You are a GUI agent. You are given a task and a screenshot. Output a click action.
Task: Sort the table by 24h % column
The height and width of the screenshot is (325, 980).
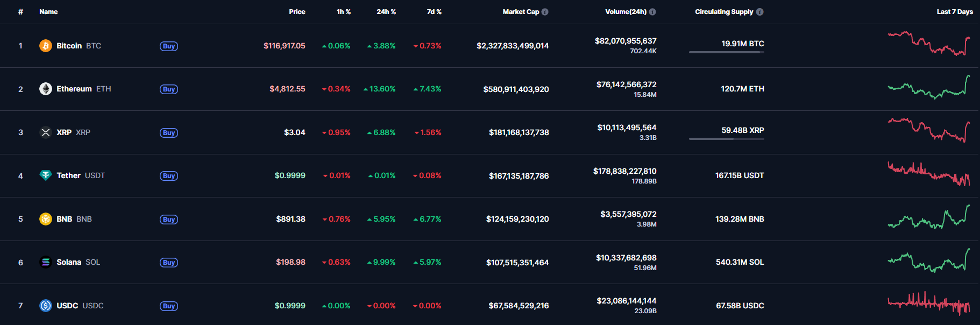pos(386,12)
